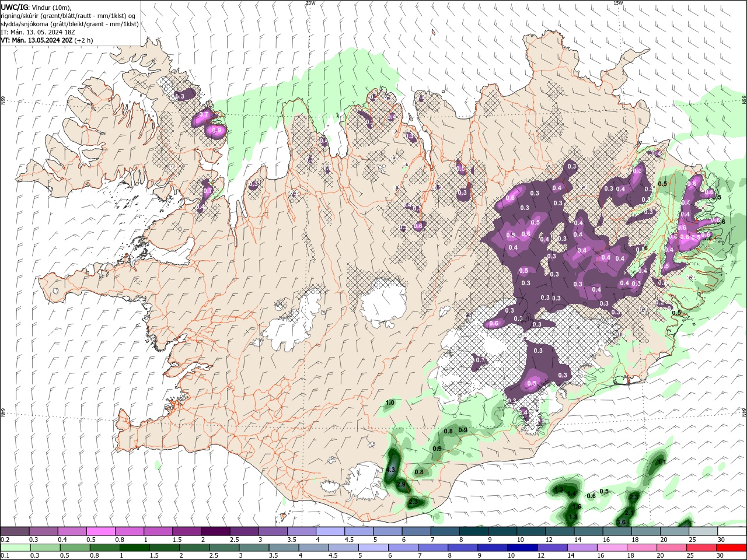
Task: Click the deep blue rain swatch starting at 10
Action: (522, 548)
